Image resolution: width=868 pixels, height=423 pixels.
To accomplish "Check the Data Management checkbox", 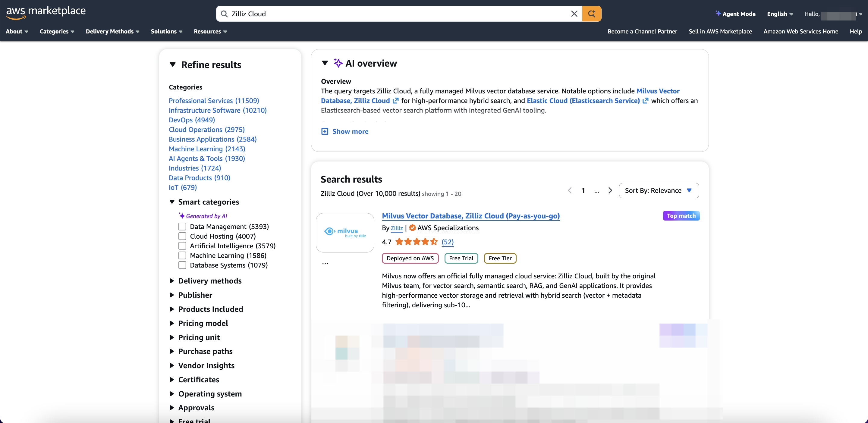I will [x=182, y=227].
